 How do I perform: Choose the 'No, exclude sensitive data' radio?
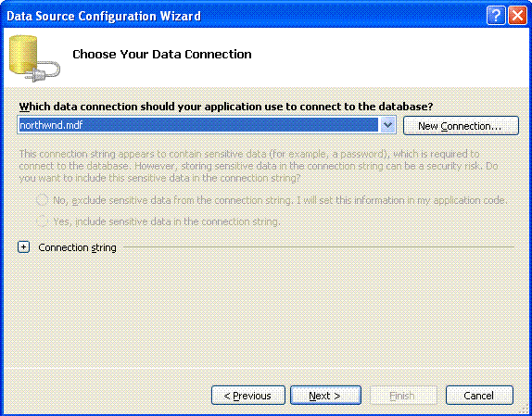pos(42,200)
